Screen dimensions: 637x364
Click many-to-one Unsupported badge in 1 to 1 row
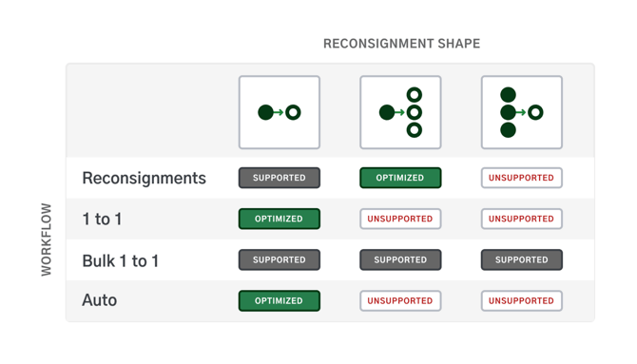[522, 219]
